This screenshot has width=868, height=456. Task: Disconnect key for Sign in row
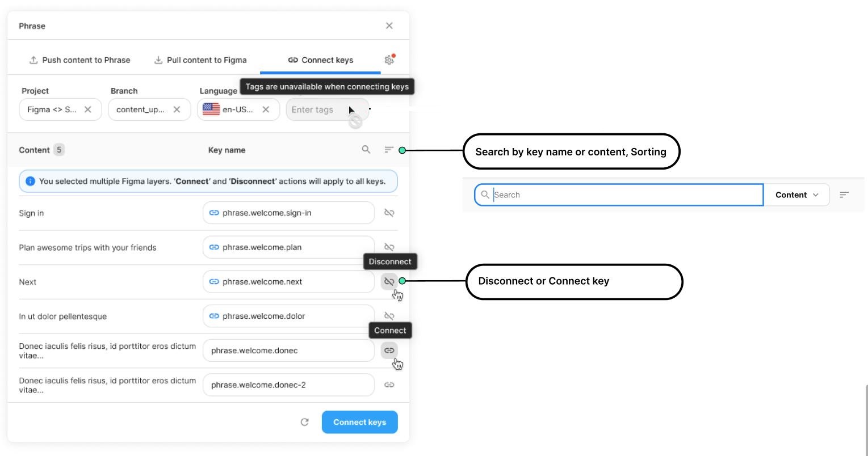(x=389, y=213)
